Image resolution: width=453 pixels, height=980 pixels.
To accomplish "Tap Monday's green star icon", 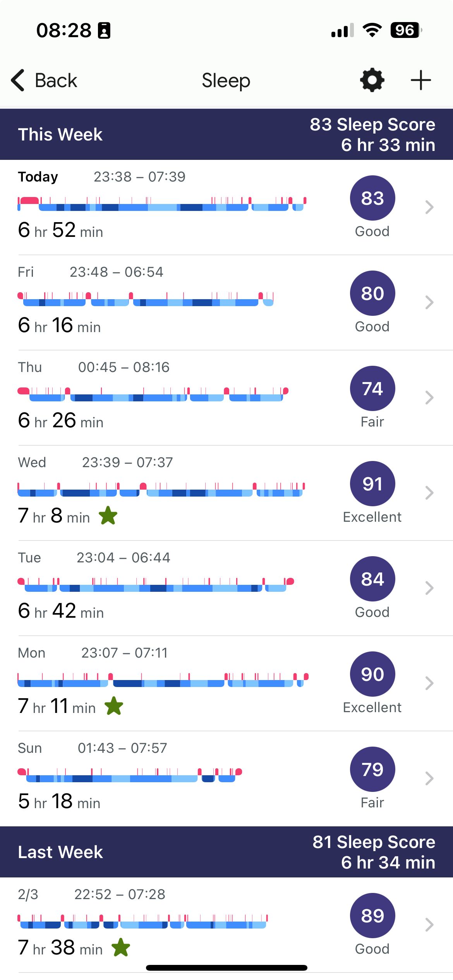I will tap(114, 706).
